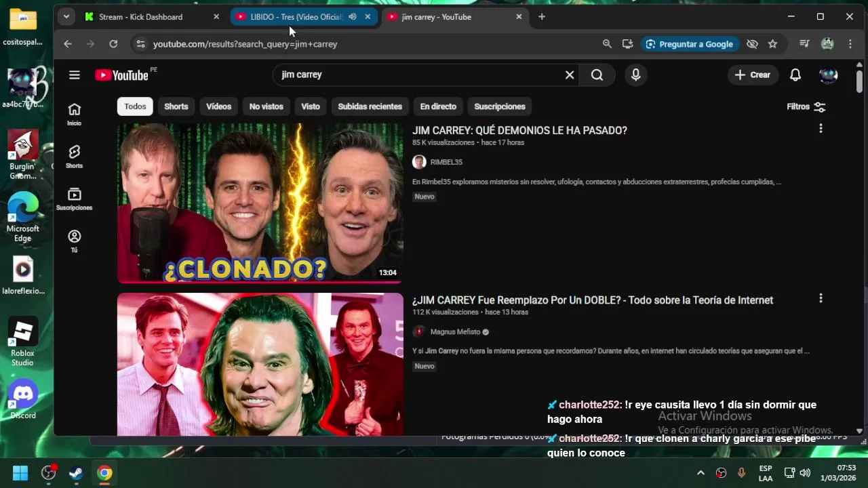Play the ¿CLONADO? video thumbnail
This screenshot has width=868, height=488.
pos(260,203)
